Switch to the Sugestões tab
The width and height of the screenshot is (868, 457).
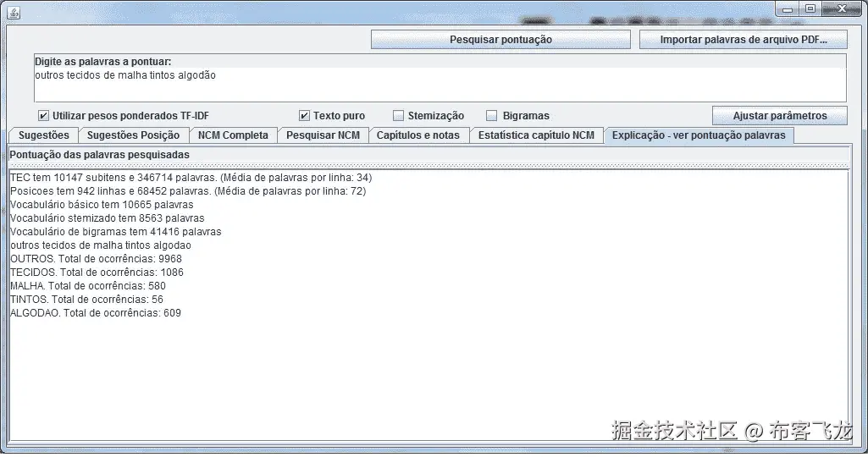point(44,135)
